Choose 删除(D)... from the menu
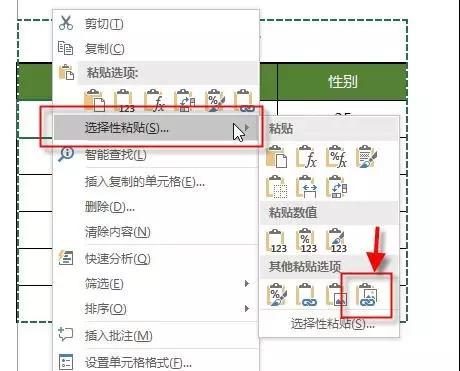 pyautogui.click(x=156, y=207)
